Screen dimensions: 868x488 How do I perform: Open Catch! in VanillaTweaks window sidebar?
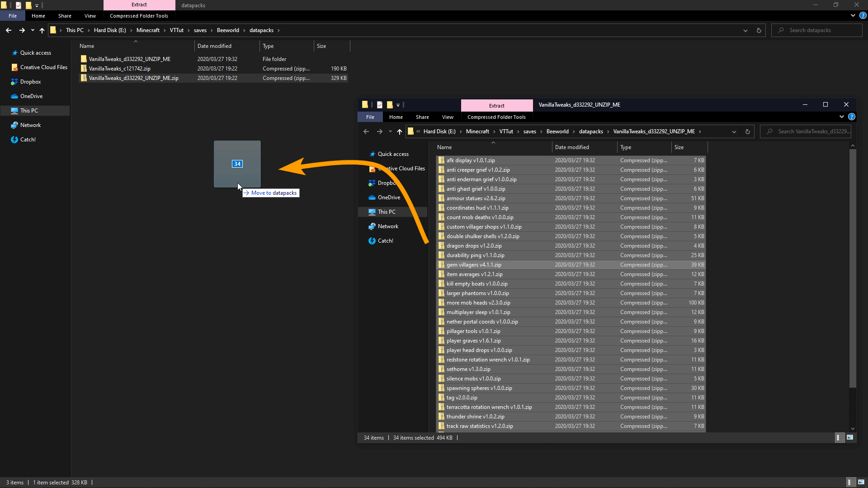(x=385, y=241)
